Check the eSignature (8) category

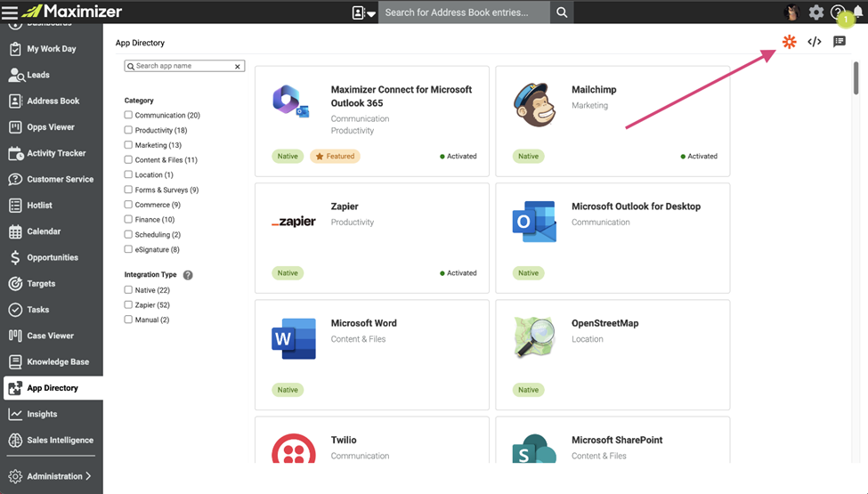(x=128, y=249)
